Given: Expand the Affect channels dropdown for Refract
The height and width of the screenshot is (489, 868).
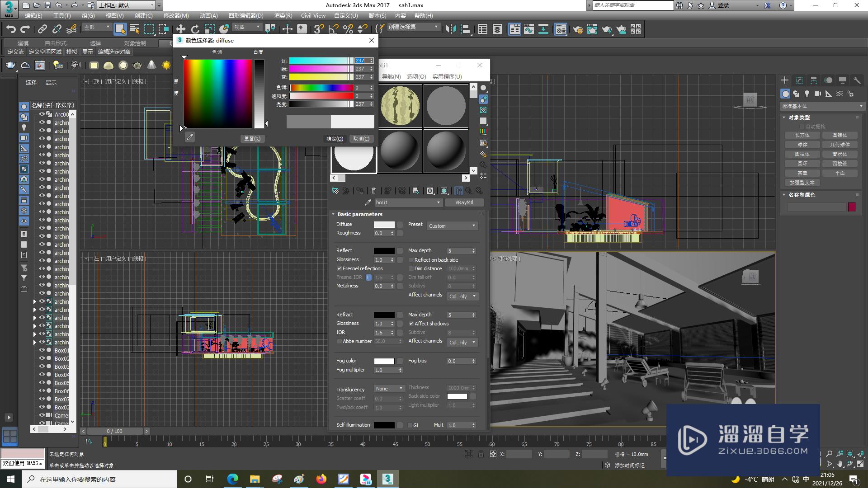Looking at the screenshot, I should [x=462, y=342].
